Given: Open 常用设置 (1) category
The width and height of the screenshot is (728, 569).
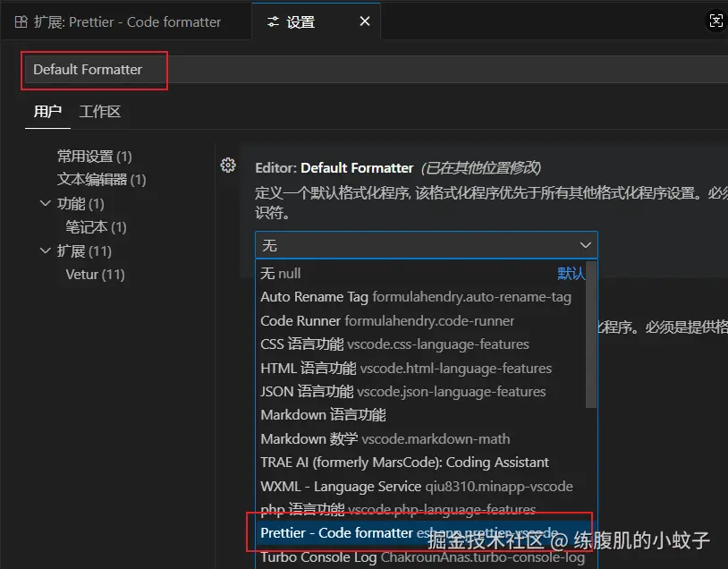Looking at the screenshot, I should tap(94, 156).
